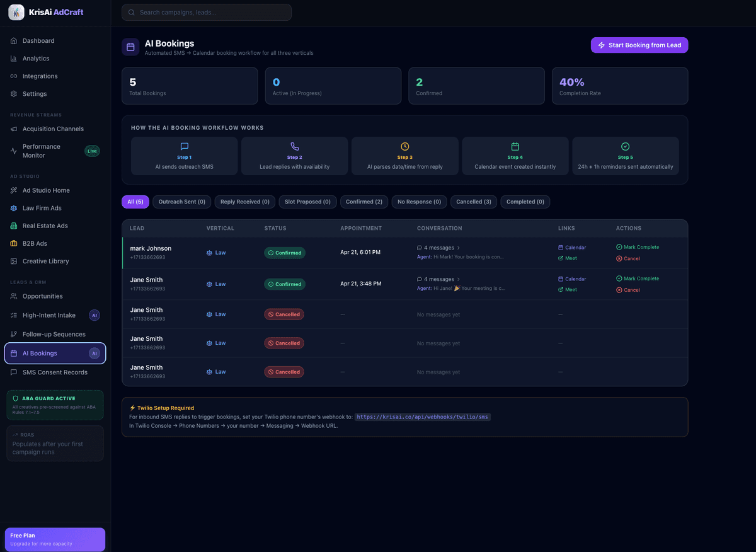Click the Law Firm Ads scales icon
The width and height of the screenshot is (756, 552).
coord(14,208)
